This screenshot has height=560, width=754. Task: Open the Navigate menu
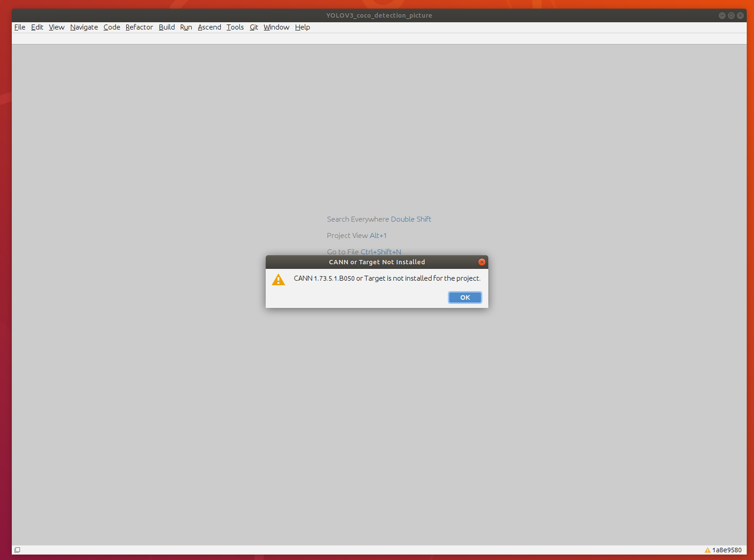[84, 27]
